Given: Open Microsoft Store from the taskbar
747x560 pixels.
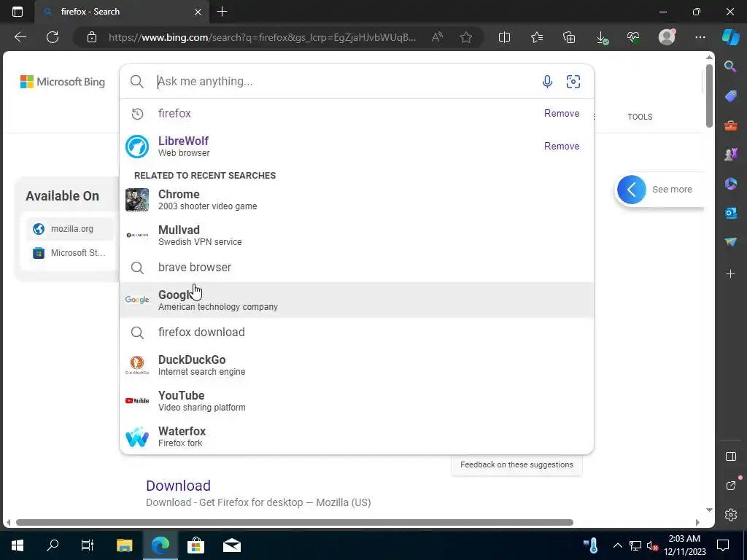Looking at the screenshot, I should [x=196, y=545].
